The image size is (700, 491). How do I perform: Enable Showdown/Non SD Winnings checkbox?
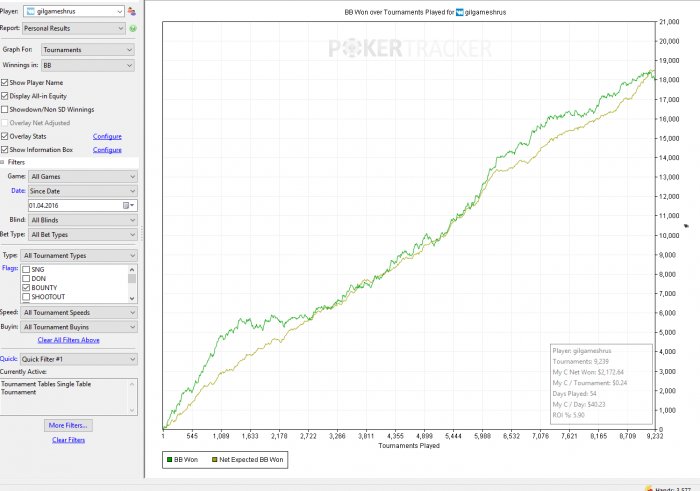click(x=4, y=109)
